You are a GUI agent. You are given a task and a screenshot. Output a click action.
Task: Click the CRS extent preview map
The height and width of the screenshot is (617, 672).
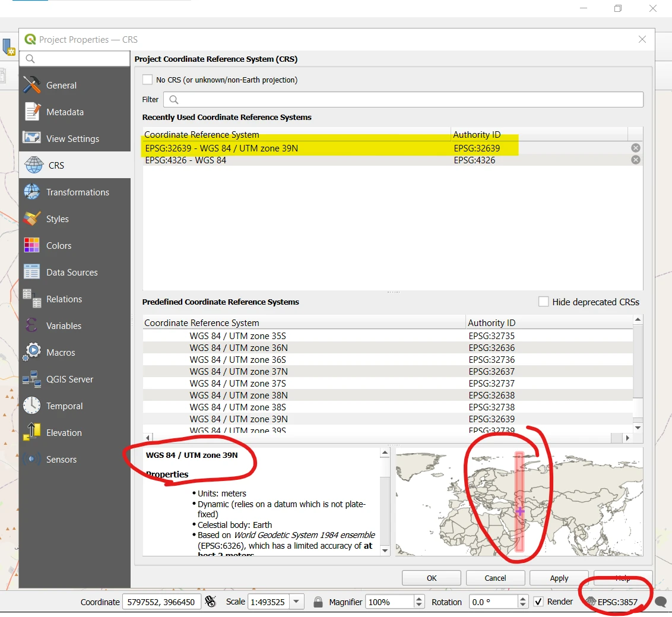pos(519,502)
